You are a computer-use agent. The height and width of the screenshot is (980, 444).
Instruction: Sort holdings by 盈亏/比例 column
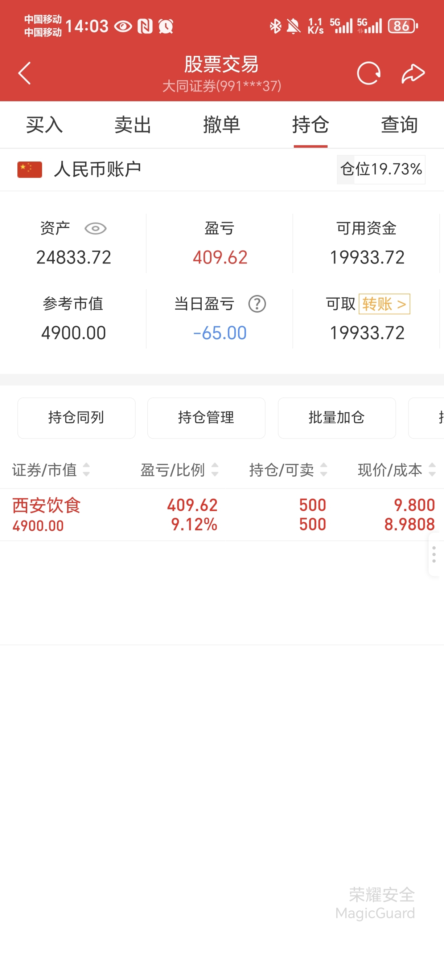point(180,470)
